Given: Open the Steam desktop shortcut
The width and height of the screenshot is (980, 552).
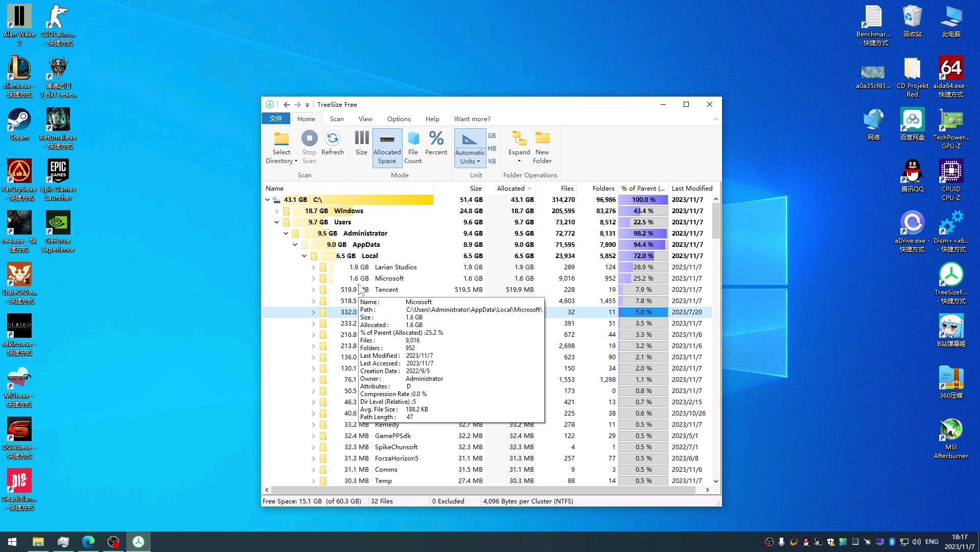Looking at the screenshot, I should pyautogui.click(x=19, y=124).
